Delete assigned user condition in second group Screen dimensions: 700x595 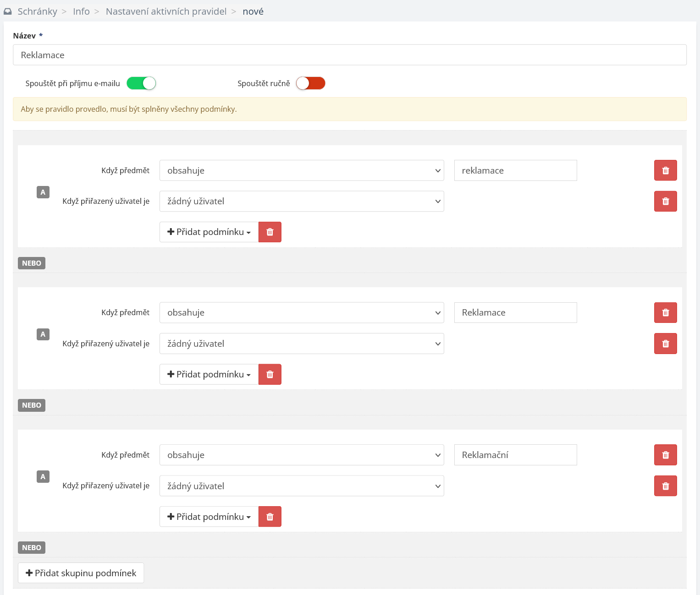(x=665, y=344)
